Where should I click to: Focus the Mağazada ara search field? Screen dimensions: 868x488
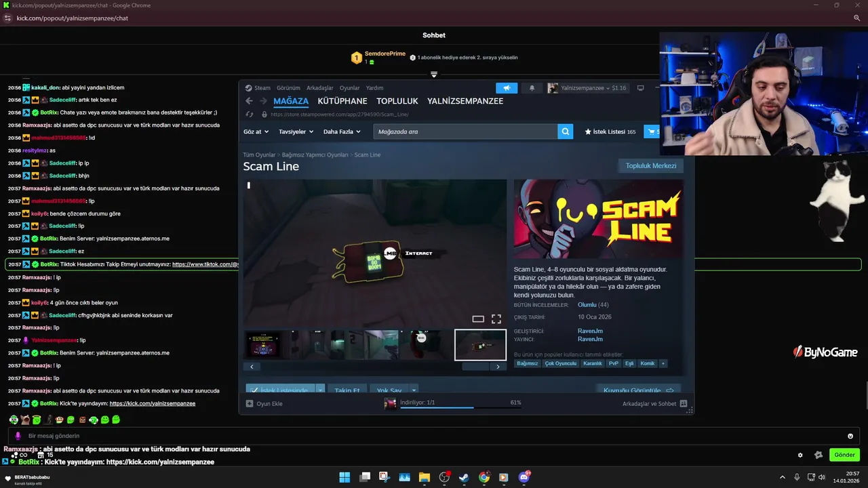pos(465,131)
